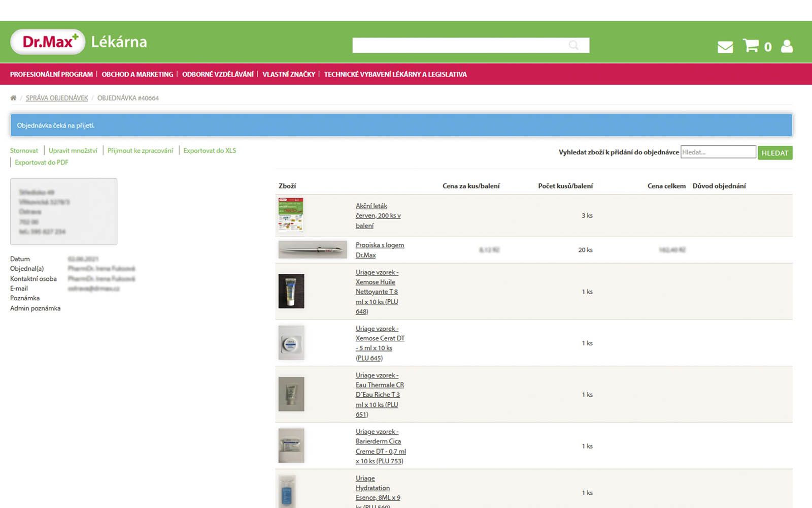Open Technické vybavení lékárny a legislativa menu

[x=395, y=74]
